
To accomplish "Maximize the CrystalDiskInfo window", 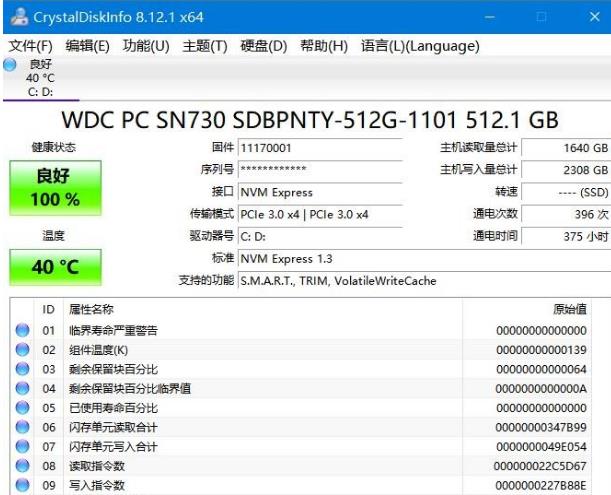I will coord(541,17).
